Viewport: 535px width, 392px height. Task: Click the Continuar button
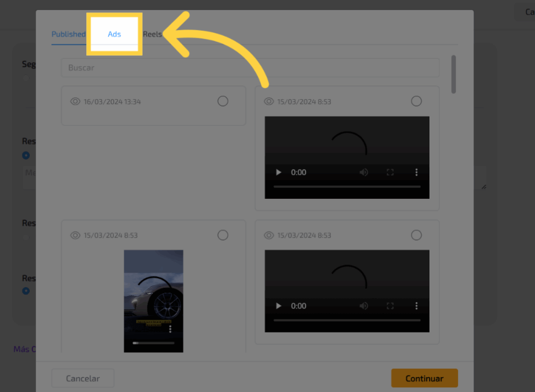click(x=424, y=378)
